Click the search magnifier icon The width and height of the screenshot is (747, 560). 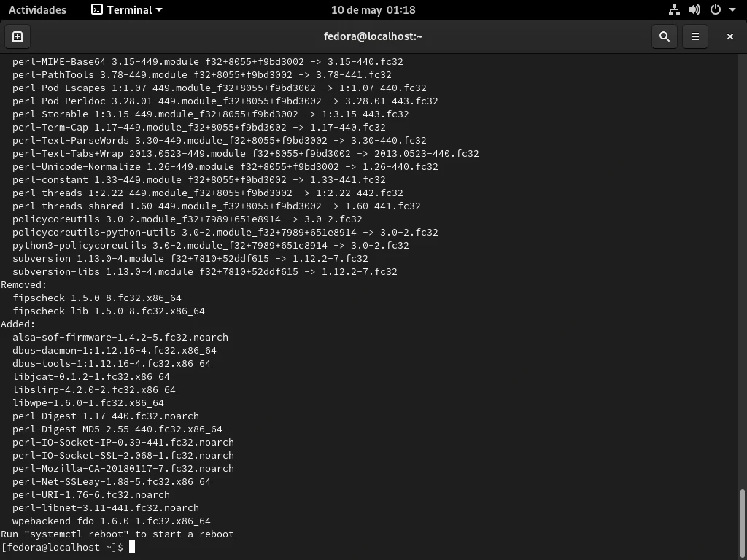click(664, 36)
